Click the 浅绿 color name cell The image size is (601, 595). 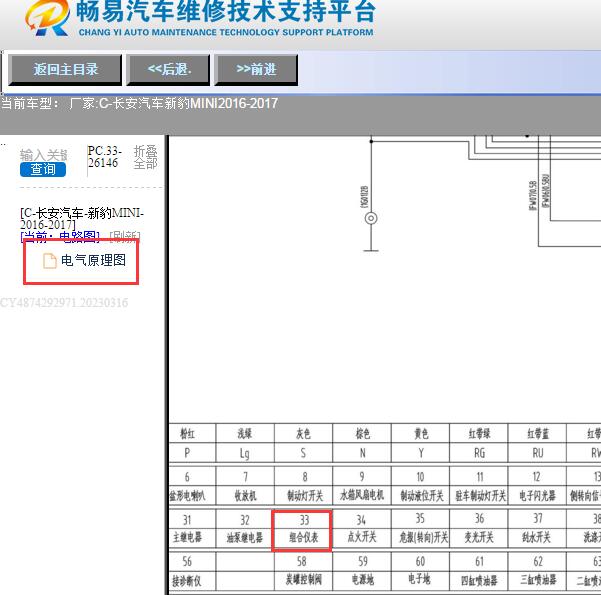coord(245,434)
